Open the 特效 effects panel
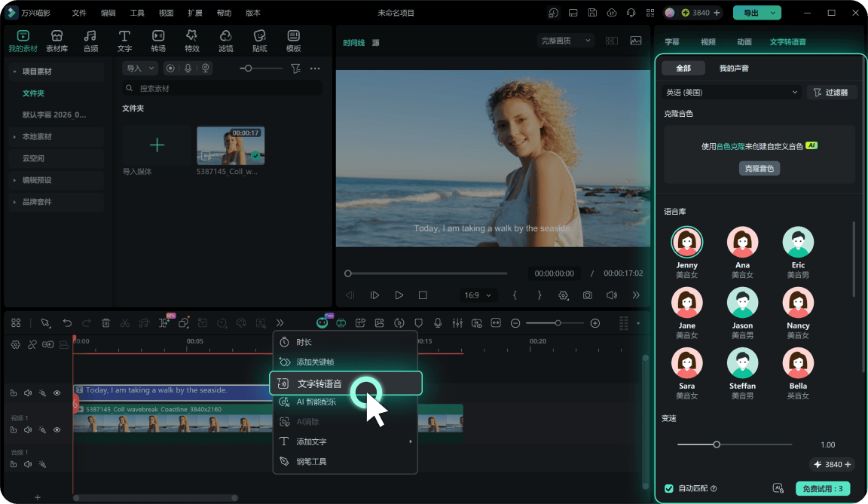Viewport: 868px width, 504px height. coord(192,41)
